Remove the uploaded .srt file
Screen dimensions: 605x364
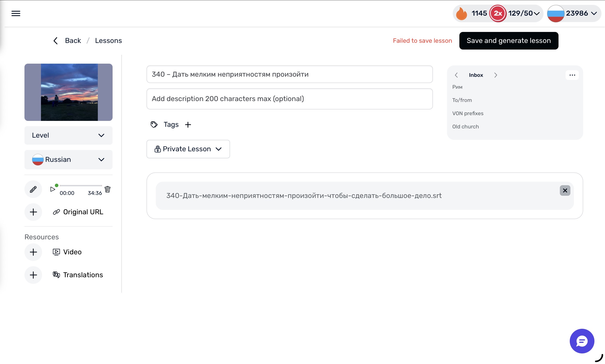pos(565,190)
